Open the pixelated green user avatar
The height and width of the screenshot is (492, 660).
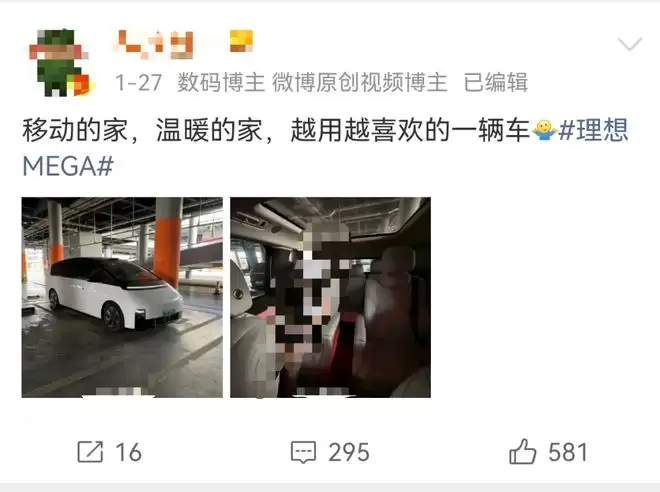coord(59,62)
